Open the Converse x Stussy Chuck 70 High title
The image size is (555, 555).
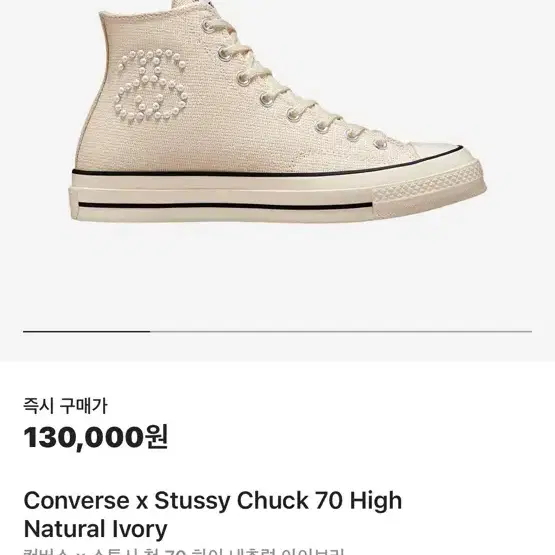coord(213,500)
